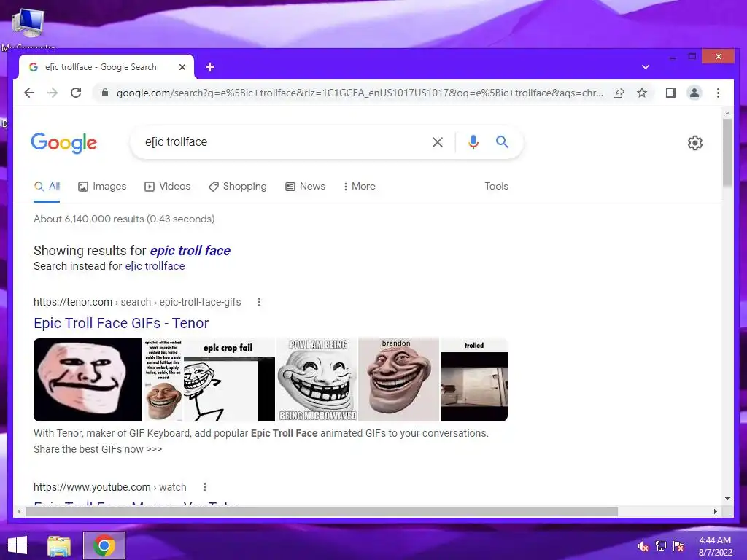Open the Windows Start menu
Image resolution: width=747 pixels, height=560 pixels.
click(18, 545)
